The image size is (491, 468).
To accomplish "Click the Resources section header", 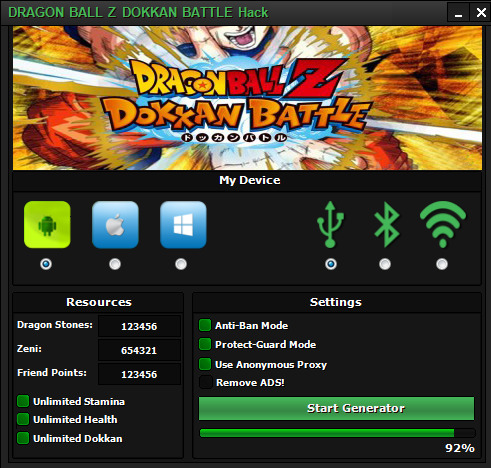I will [x=99, y=302].
